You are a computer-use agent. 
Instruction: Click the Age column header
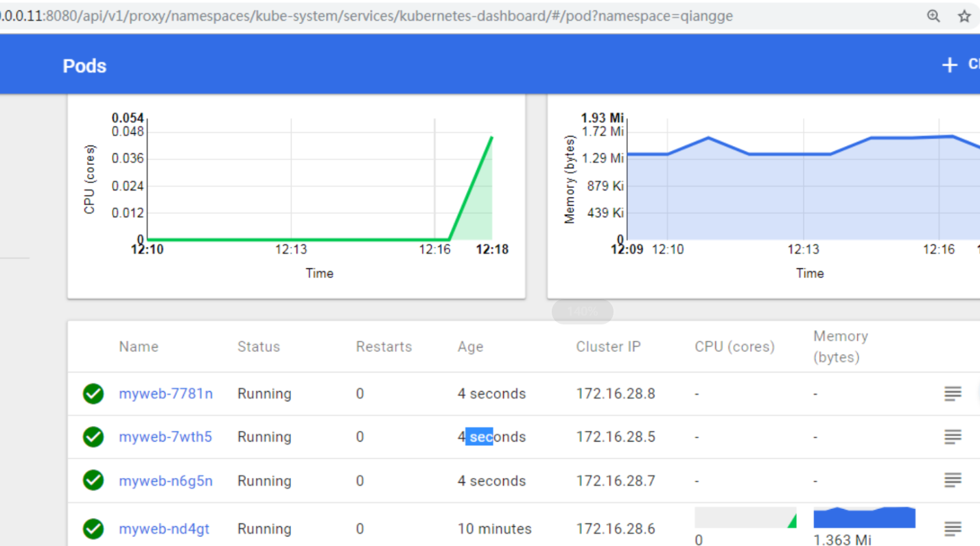[x=471, y=347]
